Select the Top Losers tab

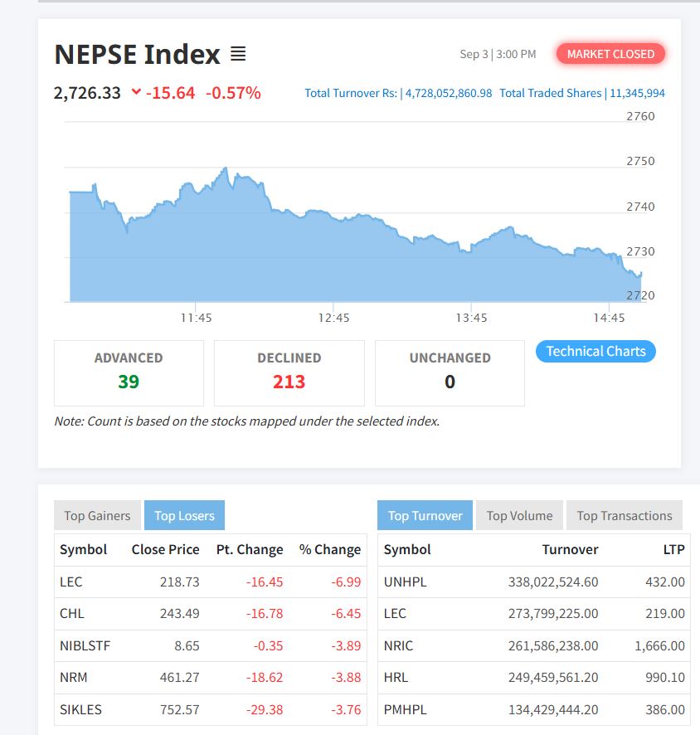pos(184,515)
